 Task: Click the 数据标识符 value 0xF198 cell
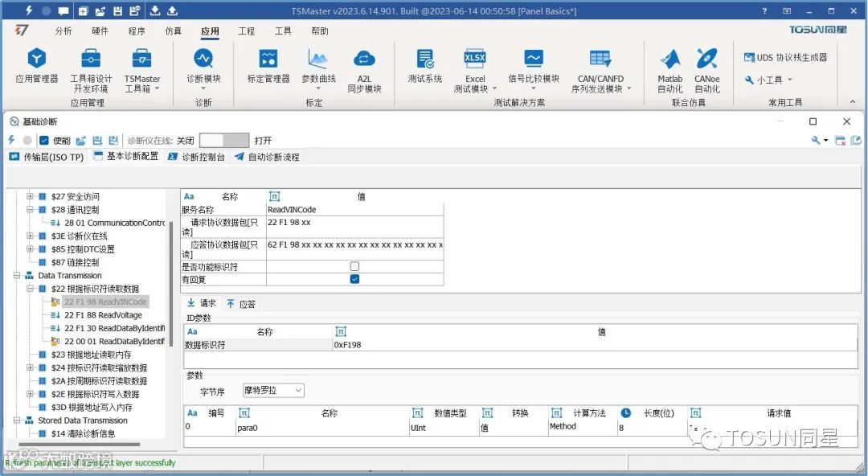tap(595, 345)
